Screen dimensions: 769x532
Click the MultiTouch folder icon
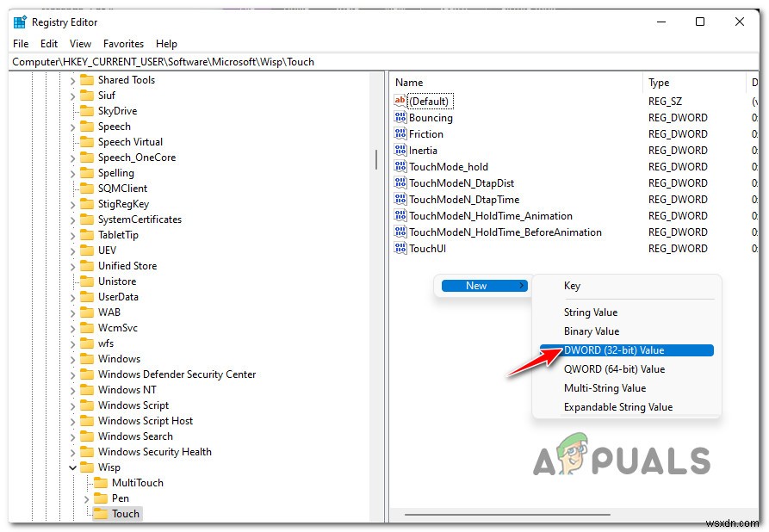click(101, 482)
